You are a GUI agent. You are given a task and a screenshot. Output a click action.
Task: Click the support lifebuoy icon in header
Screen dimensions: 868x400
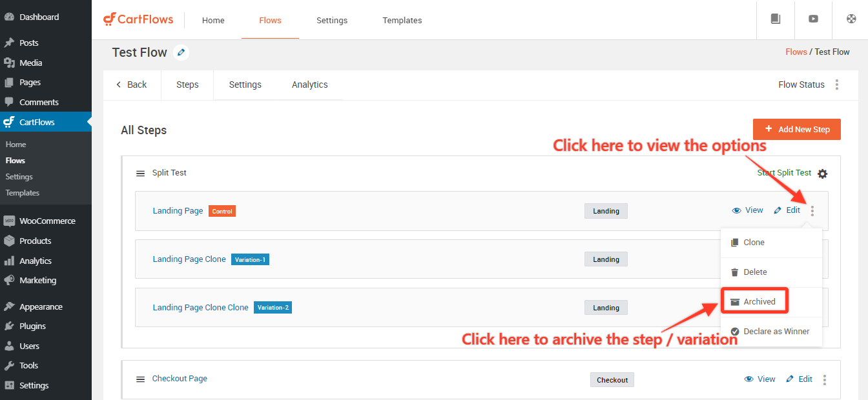tap(851, 19)
